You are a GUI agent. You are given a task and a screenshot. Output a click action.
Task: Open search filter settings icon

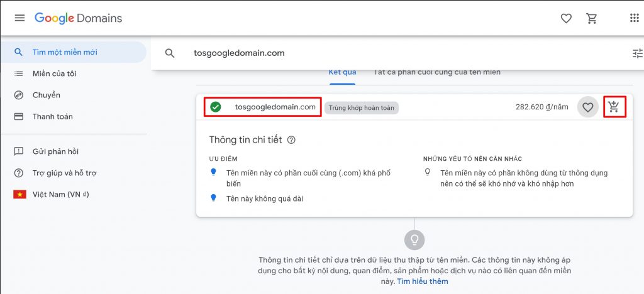637,53
